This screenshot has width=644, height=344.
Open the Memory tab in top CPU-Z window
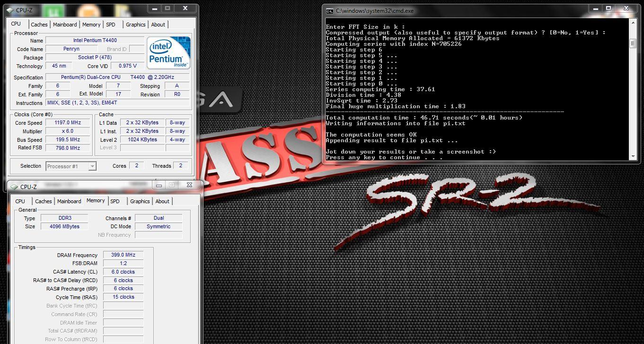(91, 25)
